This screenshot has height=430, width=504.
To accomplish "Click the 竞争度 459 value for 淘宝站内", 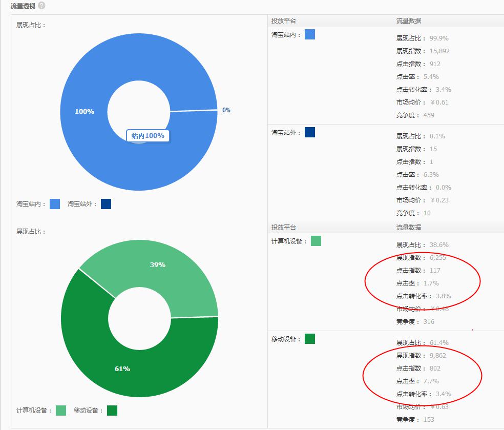I will pyautogui.click(x=429, y=115).
